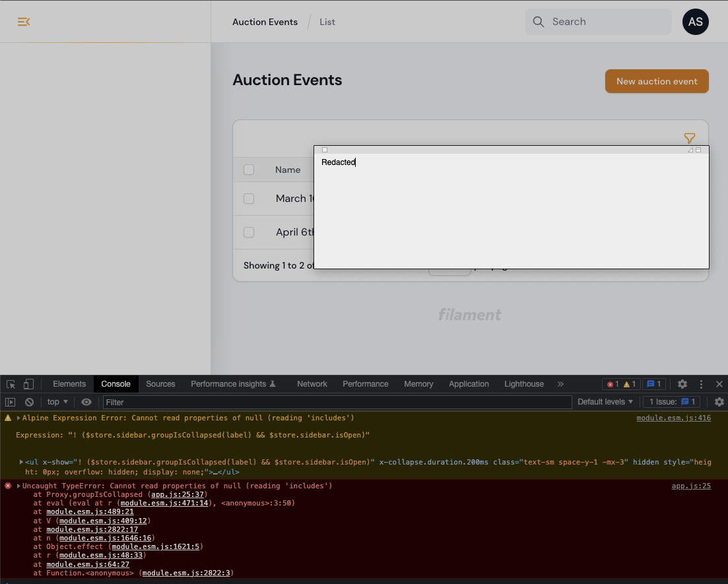Expand the Alpine Expression Error warning
728x584 pixels.
coord(18,418)
